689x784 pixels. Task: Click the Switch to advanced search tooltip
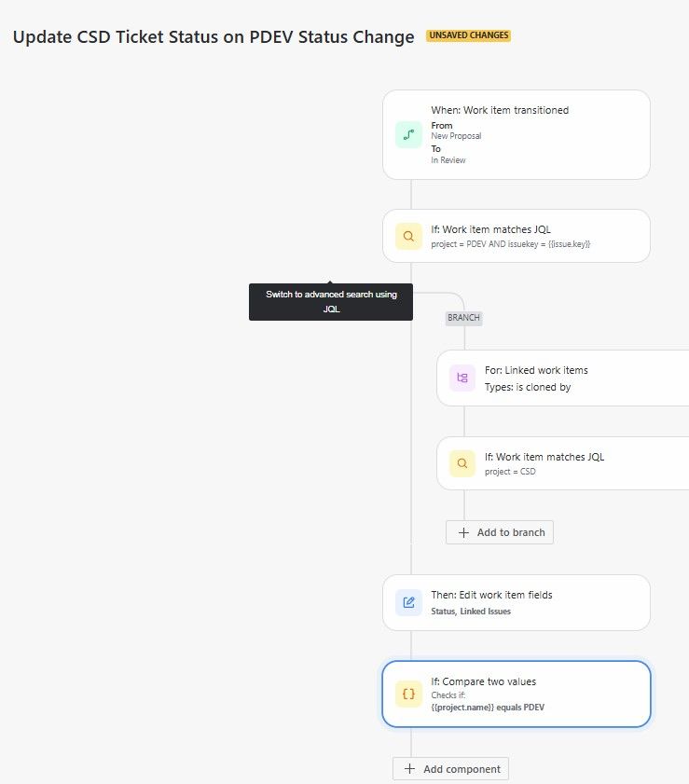[331, 302]
